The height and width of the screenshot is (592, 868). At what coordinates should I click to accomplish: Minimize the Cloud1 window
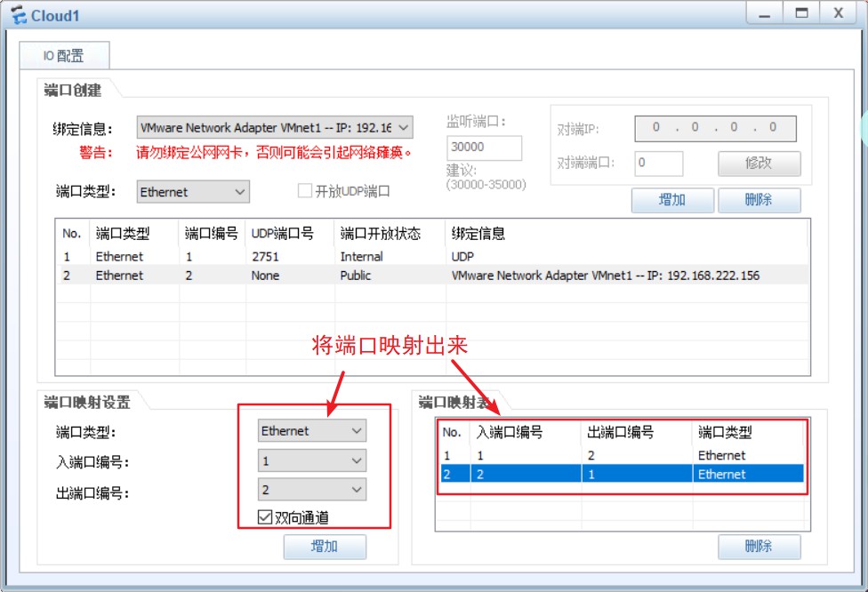[765, 13]
